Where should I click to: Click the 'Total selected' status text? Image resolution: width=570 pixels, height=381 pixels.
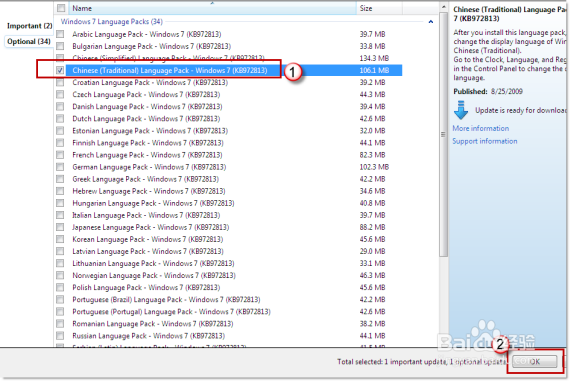(x=422, y=361)
